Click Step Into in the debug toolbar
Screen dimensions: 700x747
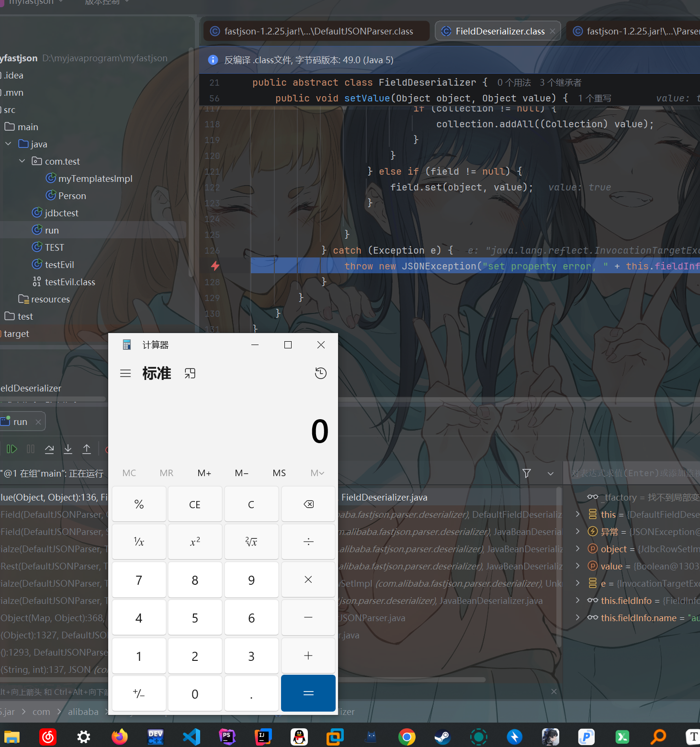68,449
